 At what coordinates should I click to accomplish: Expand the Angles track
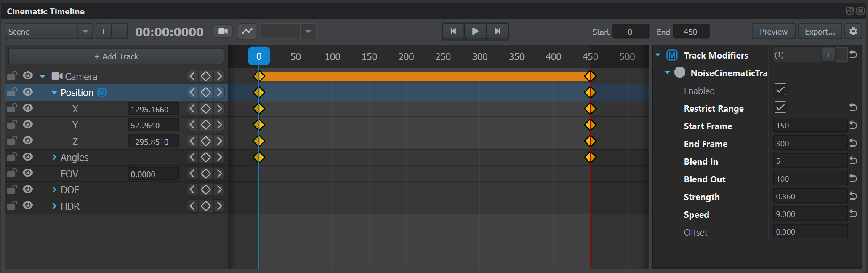54,157
